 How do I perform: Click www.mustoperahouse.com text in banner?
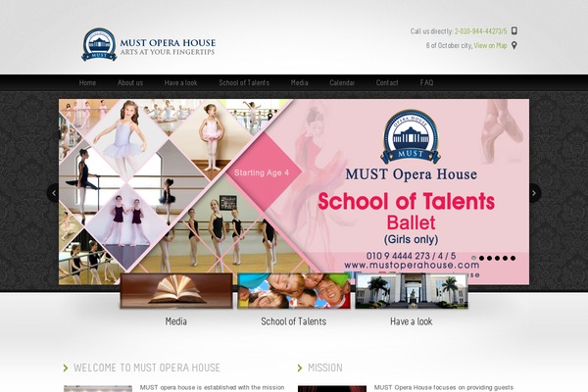coord(412,266)
